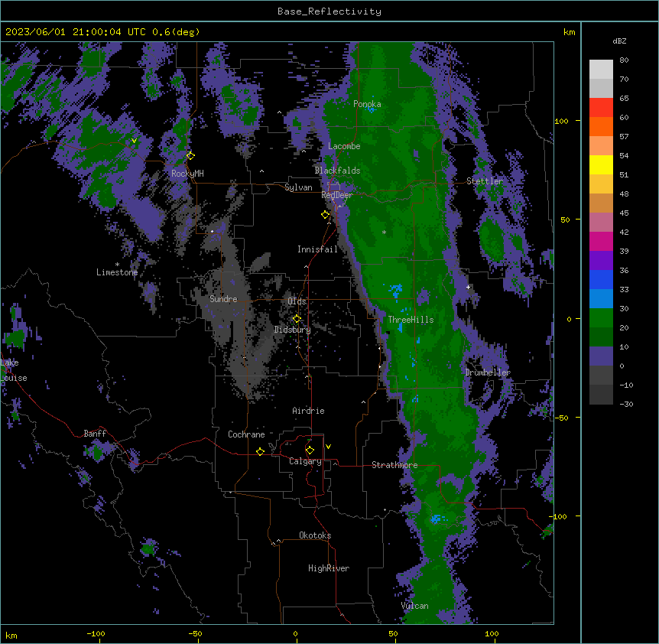659x644 pixels.
Task: Click the dBZ legend heading
Action: pyautogui.click(x=619, y=41)
